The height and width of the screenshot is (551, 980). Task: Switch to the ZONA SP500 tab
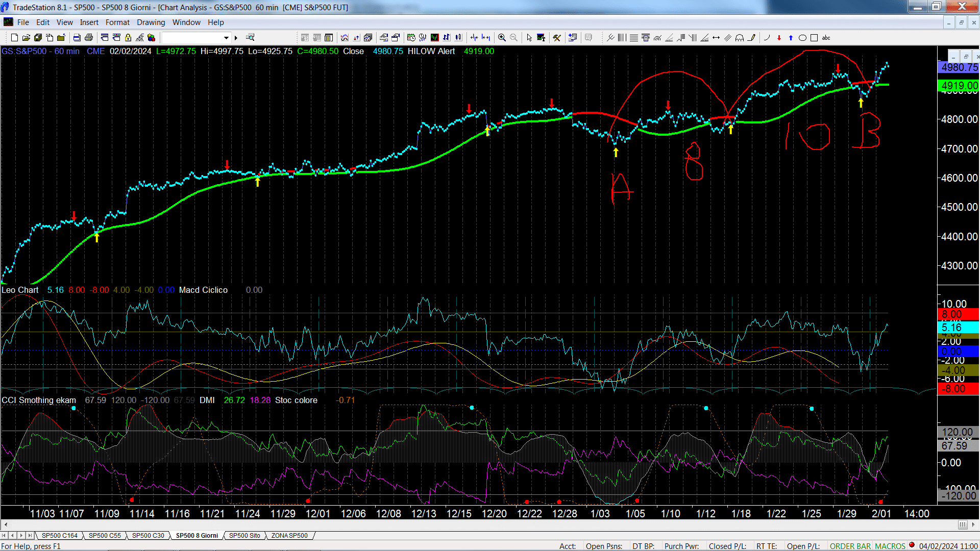289,536
